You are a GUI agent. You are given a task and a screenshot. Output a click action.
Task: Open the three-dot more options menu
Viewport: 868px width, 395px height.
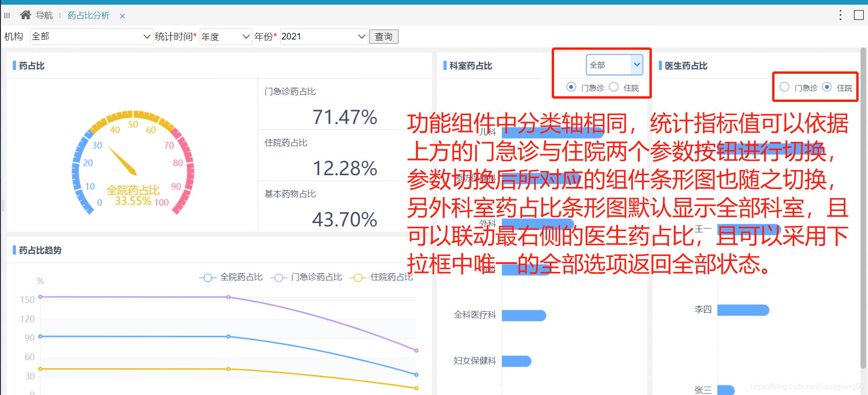click(840, 15)
